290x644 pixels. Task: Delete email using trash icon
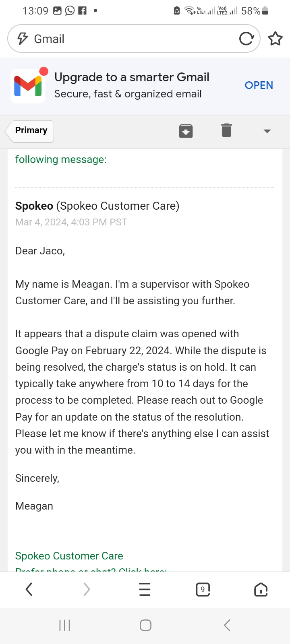[226, 130]
